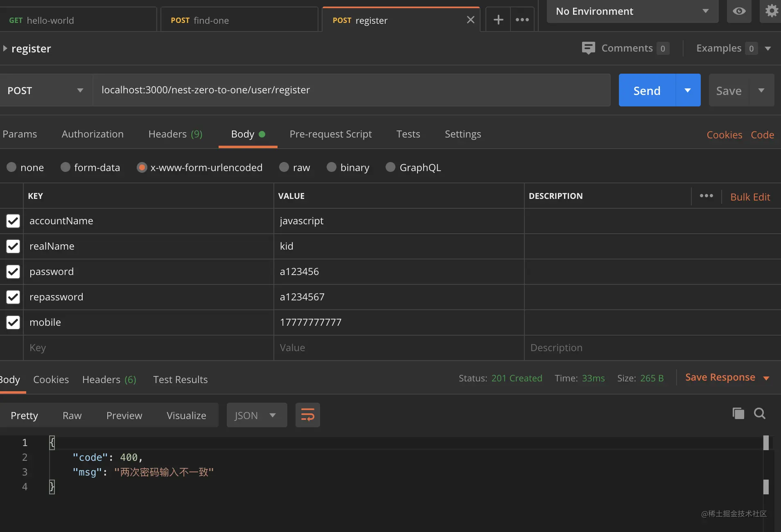This screenshot has height=532, width=781.
Task: Open the Test Results tab
Action: (x=180, y=380)
